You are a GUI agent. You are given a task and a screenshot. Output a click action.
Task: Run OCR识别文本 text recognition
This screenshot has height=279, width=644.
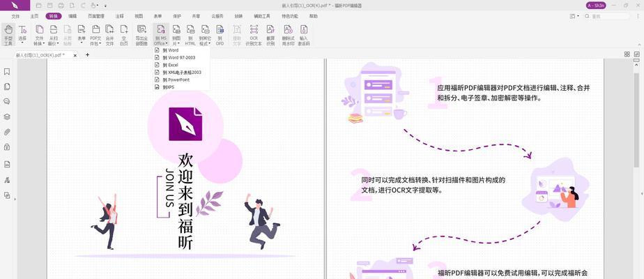pos(254,34)
